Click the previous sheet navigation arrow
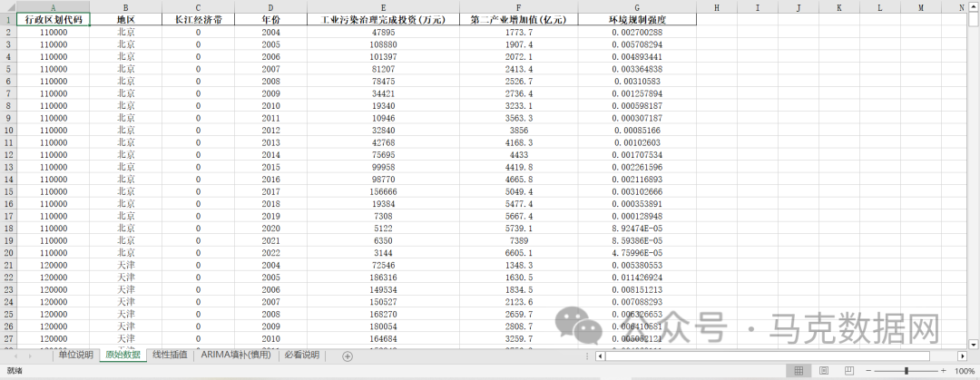Screen dimensions: 980x380 pyautogui.click(x=15, y=356)
